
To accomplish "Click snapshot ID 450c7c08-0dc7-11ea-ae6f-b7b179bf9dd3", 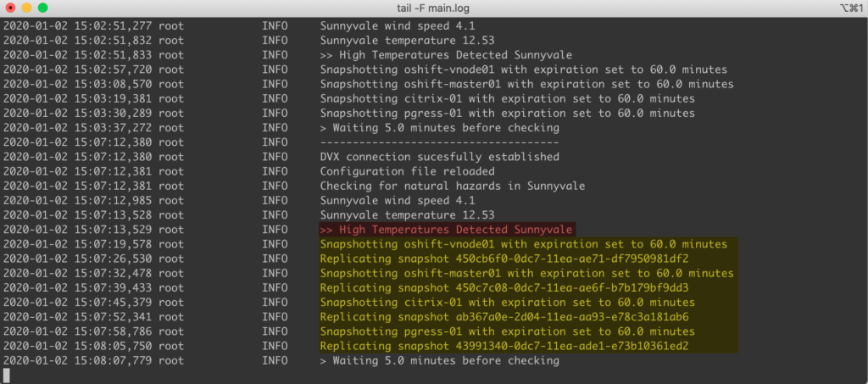I will [x=571, y=287].
